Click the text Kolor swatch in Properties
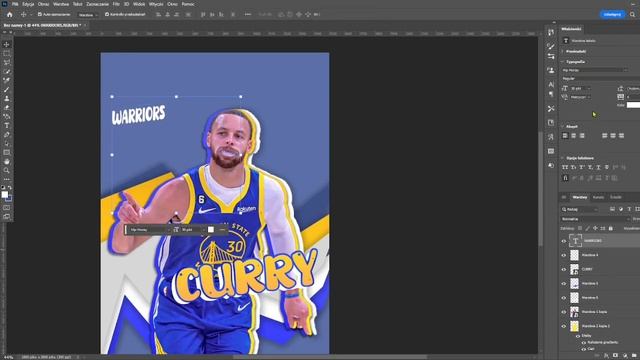The width and height of the screenshot is (640, 360). [x=633, y=105]
